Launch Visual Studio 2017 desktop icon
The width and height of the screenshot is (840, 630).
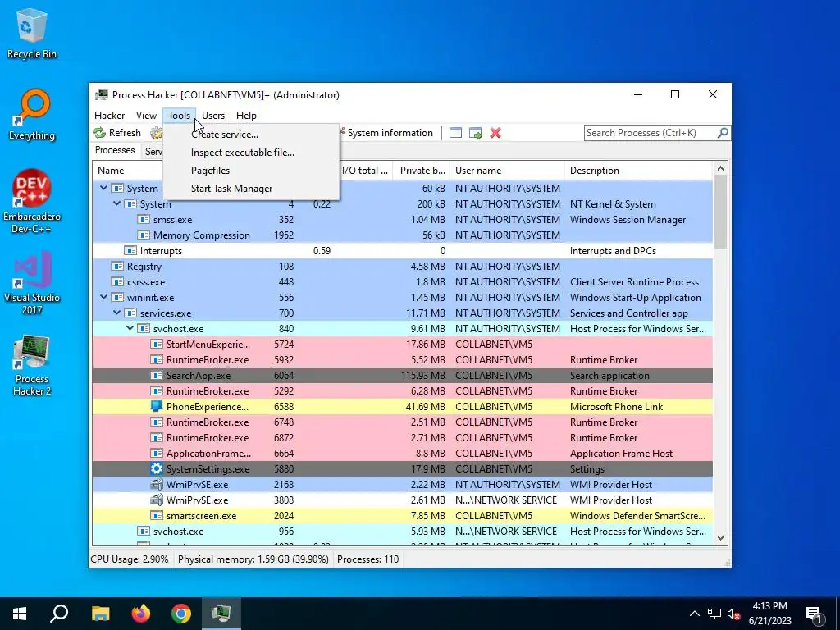tap(32, 283)
